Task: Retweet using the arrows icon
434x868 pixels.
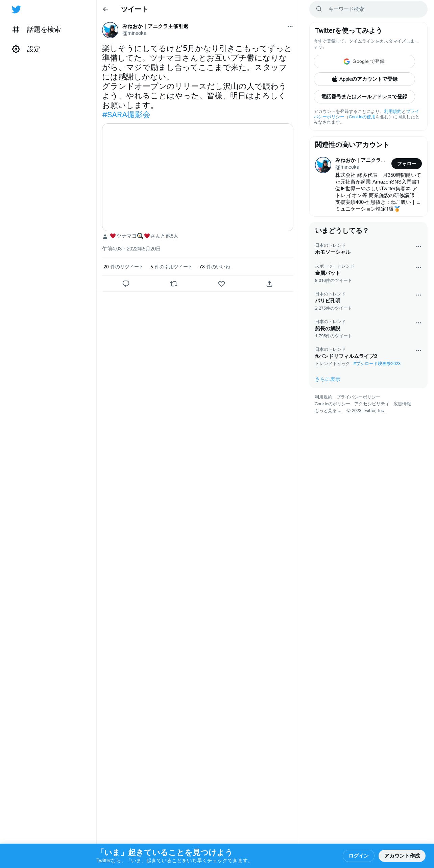Action: [174, 284]
